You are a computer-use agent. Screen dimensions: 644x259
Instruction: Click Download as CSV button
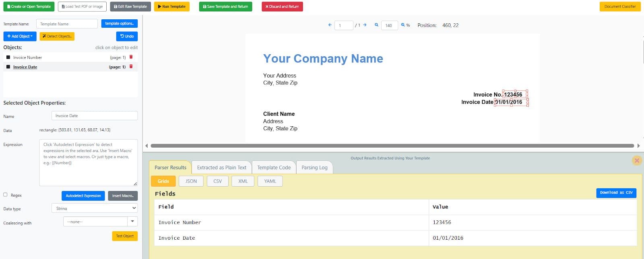click(x=616, y=193)
